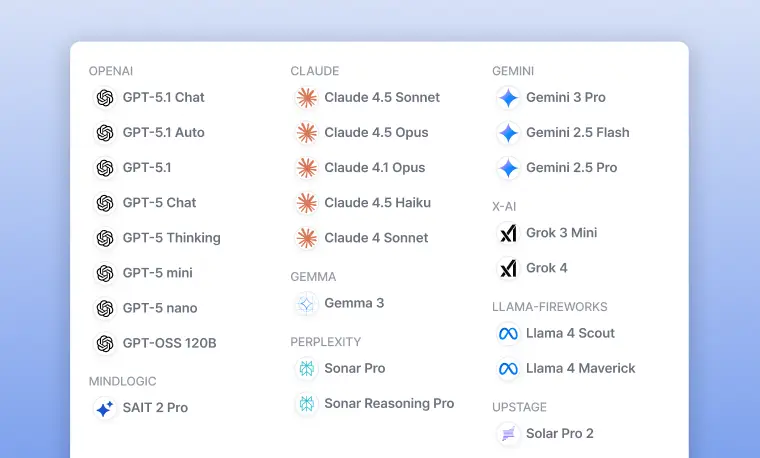The height and width of the screenshot is (458, 760).
Task: Click the OpenAI logo beside GPT-5.1 Chat
Action: tap(105, 98)
